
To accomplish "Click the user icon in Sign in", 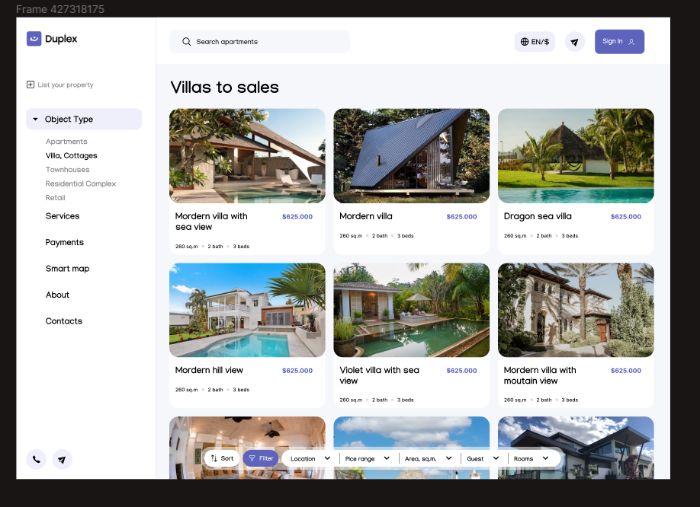I will pos(631,42).
